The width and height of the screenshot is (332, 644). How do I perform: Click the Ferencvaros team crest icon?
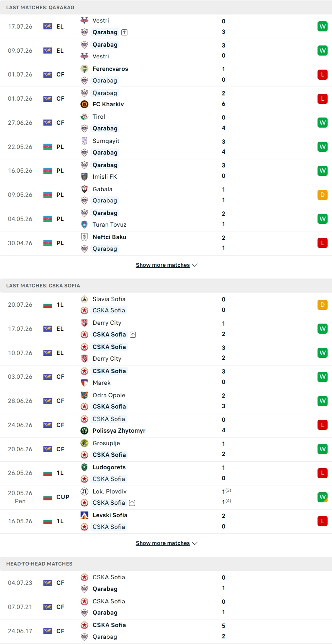tap(84, 69)
